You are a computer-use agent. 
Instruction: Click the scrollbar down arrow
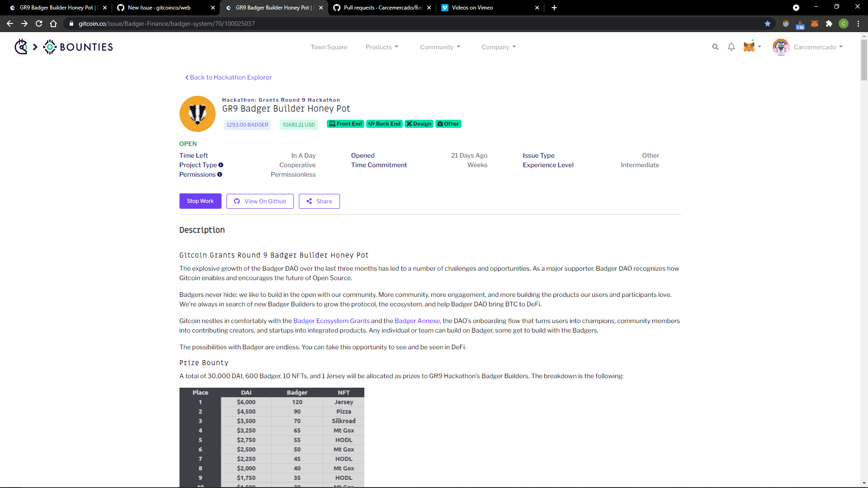[864, 483]
